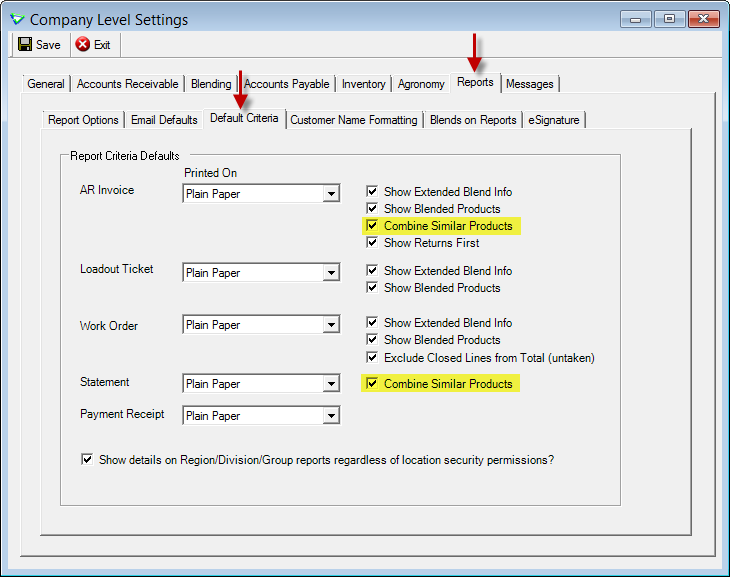
Task: Close the Company Level Settings window
Action: (x=703, y=19)
